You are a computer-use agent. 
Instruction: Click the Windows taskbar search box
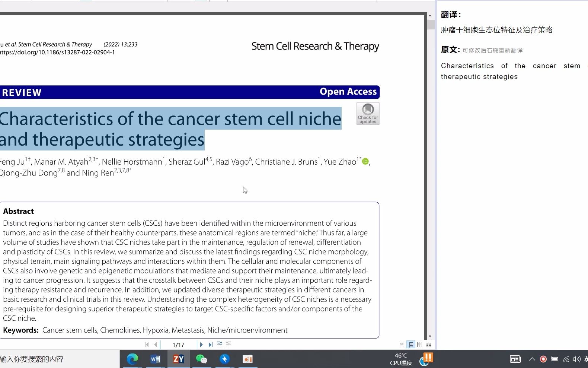click(x=60, y=359)
